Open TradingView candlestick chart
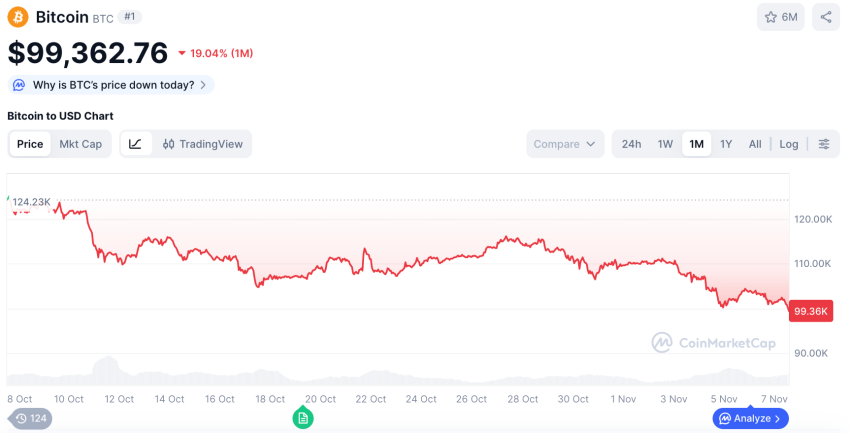 pyautogui.click(x=203, y=144)
